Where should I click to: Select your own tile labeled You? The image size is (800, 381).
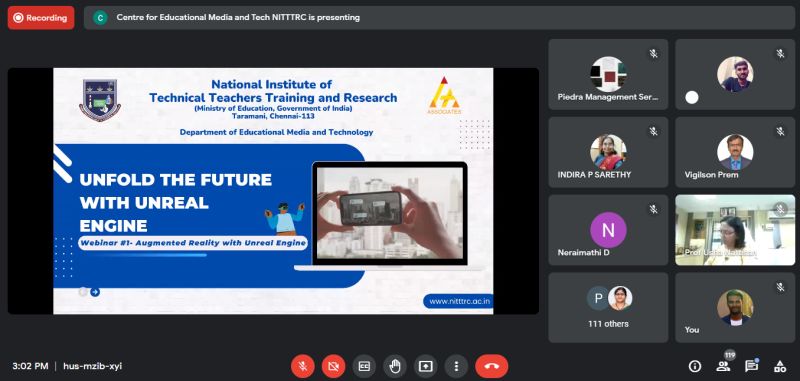click(735, 308)
